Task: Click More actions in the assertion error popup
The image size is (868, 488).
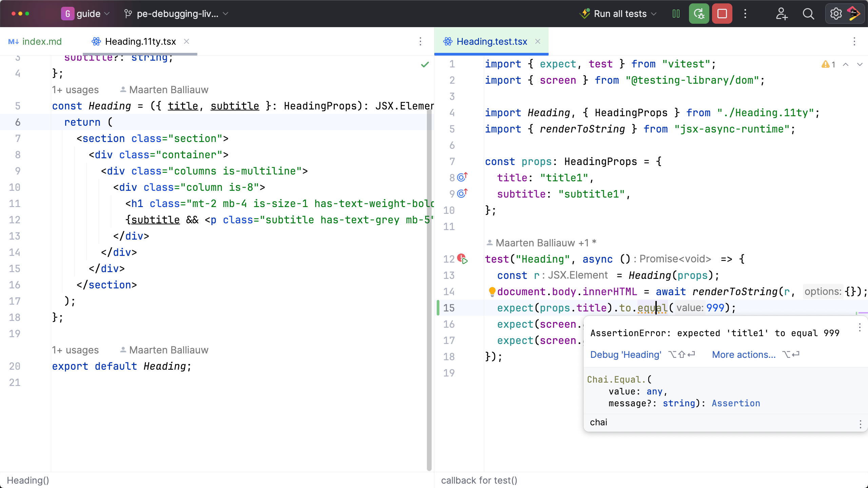Action: click(744, 354)
